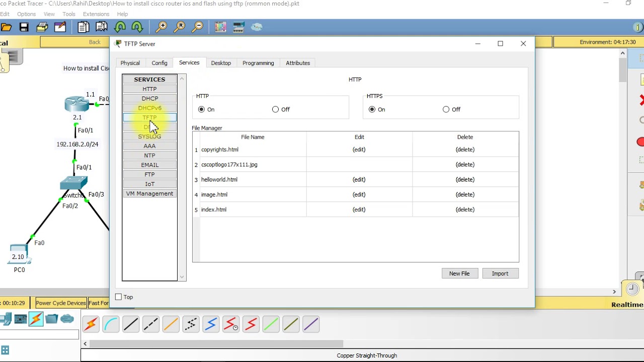This screenshot has width=644, height=362.
Task: Select the Connections device category
Action: (36, 319)
